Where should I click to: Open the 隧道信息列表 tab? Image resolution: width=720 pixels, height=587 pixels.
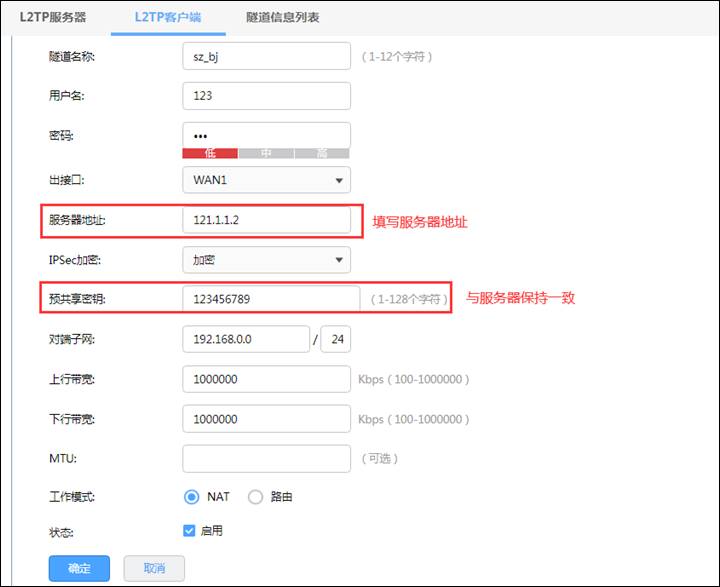pyautogui.click(x=283, y=17)
